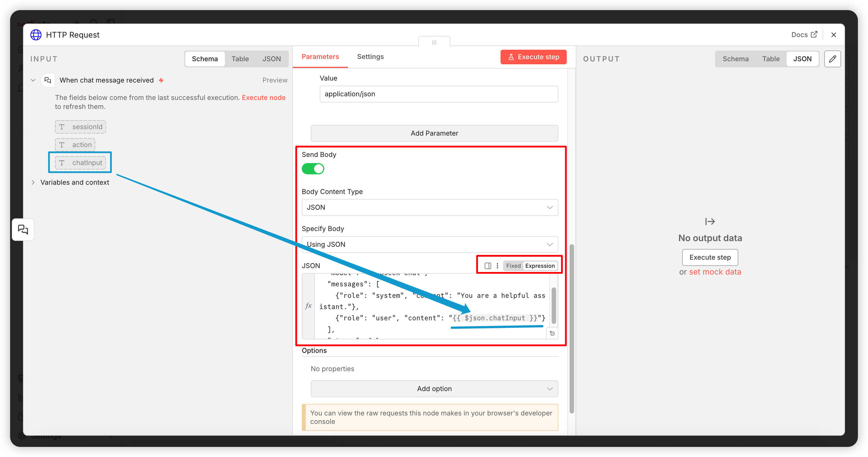Click the red Execute step button

533,57
